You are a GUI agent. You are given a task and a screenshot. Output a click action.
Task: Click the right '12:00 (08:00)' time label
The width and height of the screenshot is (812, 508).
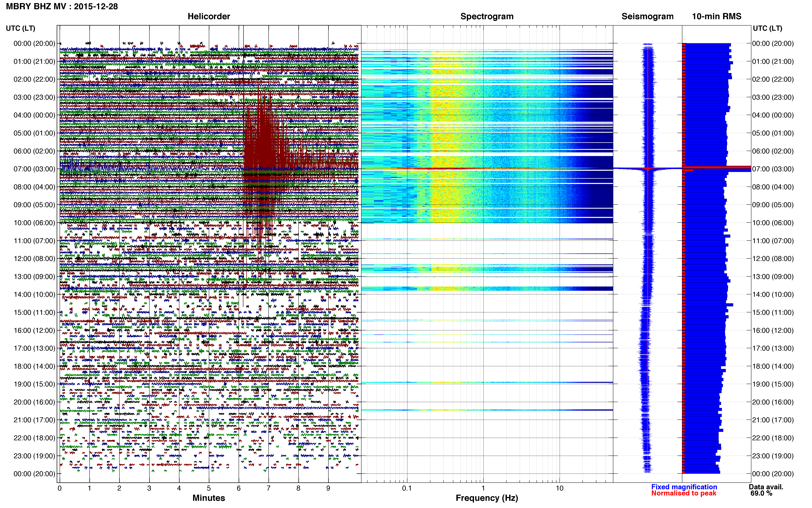pyautogui.click(x=773, y=259)
